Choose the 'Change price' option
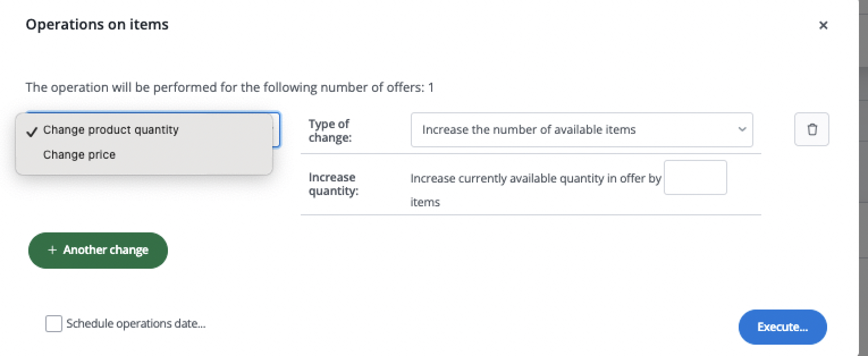Screen dimensions: 868x356 point(79,155)
